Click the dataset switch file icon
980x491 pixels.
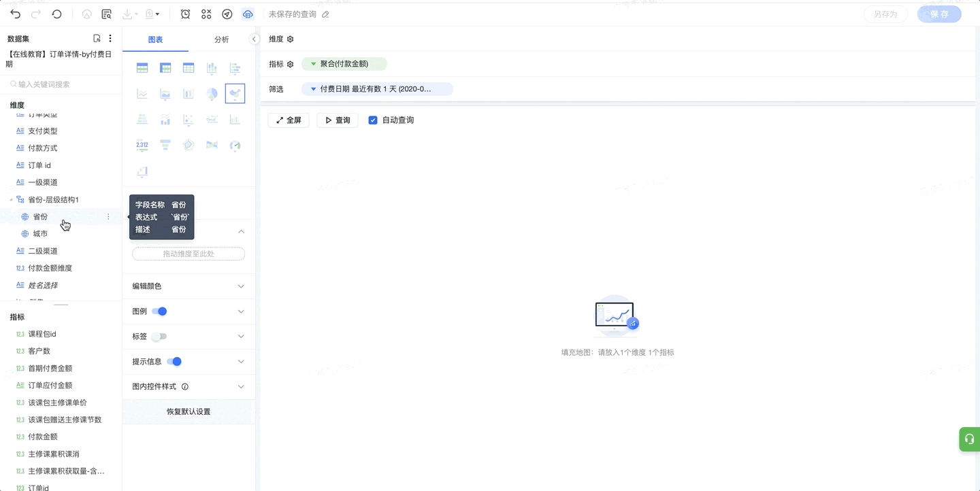(97, 39)
